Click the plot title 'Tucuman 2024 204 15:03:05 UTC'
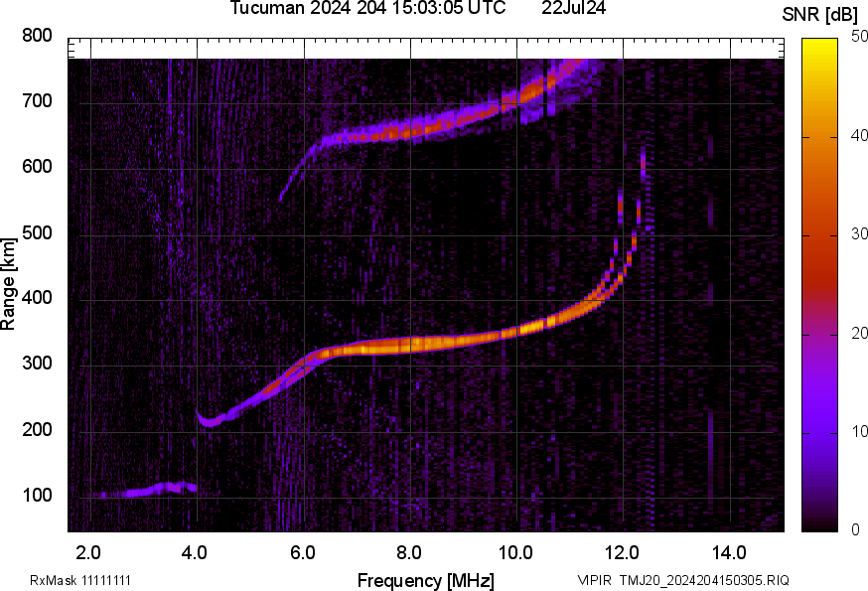This screenshot has width=868, height=591. [x=367, y=8]
